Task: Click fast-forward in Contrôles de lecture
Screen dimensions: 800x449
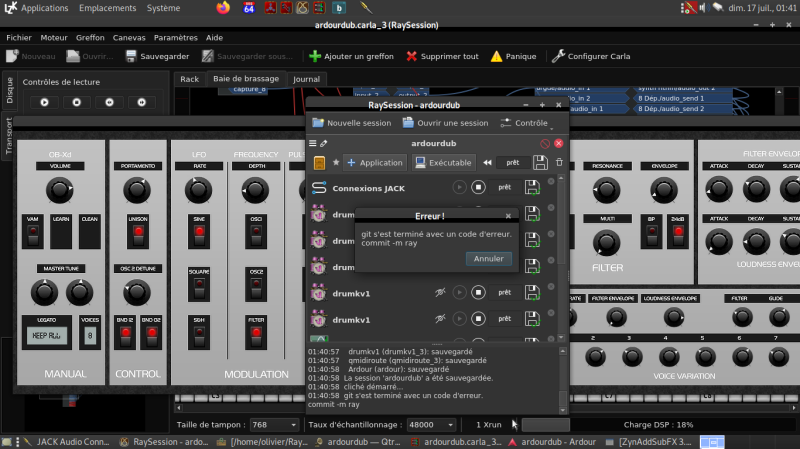Action: (x=141, y=102)
